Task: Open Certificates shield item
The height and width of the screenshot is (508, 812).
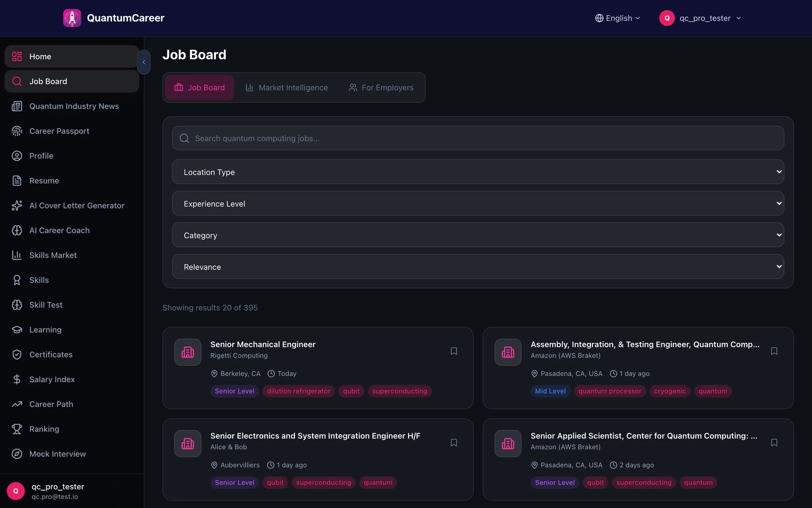Action: coord(72,354)
